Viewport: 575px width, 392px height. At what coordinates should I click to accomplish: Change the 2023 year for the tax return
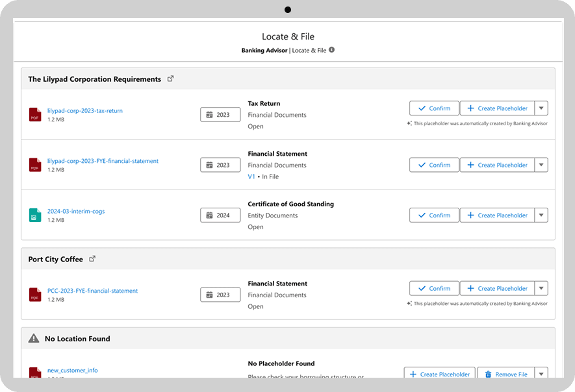click(220, 115)
